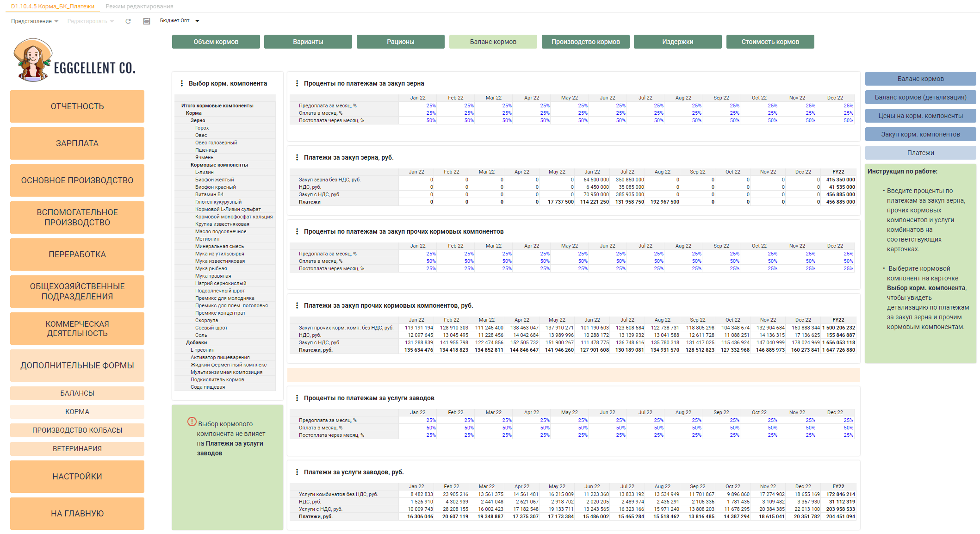Select the Добавки group in component tree
Screen dimensions: 980x534
point(196,342)
